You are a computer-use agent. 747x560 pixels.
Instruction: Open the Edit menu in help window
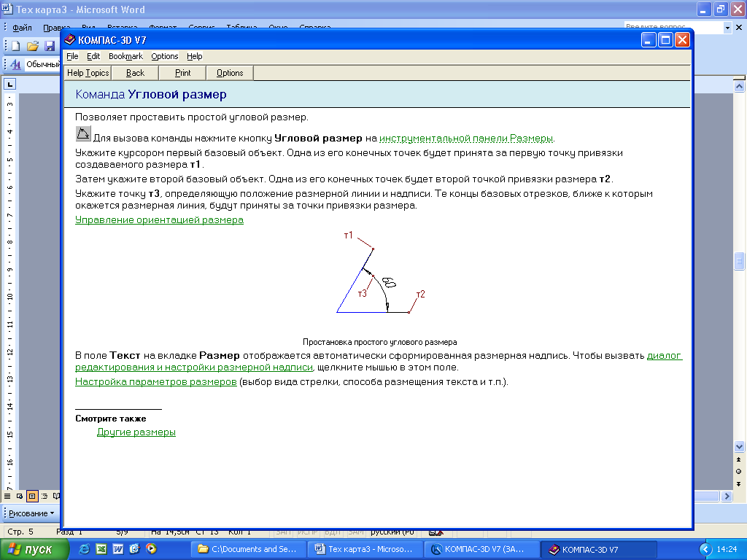click(x=93, y=56)
